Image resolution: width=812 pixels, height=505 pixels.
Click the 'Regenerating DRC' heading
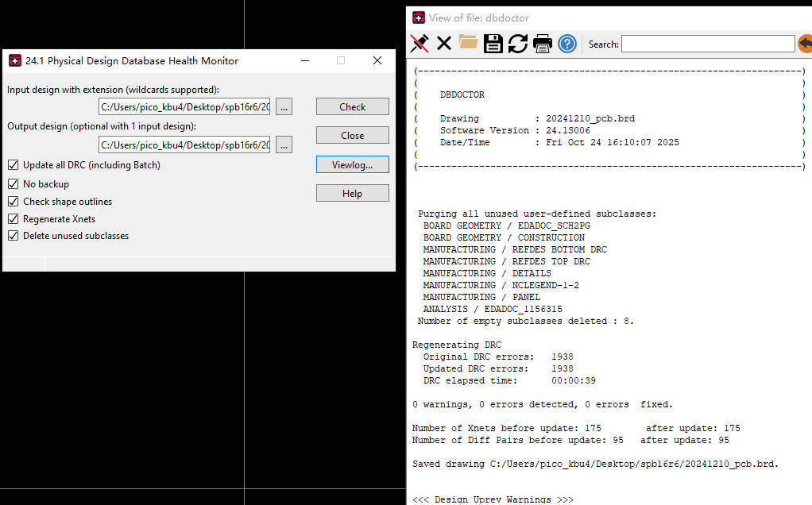457,345
